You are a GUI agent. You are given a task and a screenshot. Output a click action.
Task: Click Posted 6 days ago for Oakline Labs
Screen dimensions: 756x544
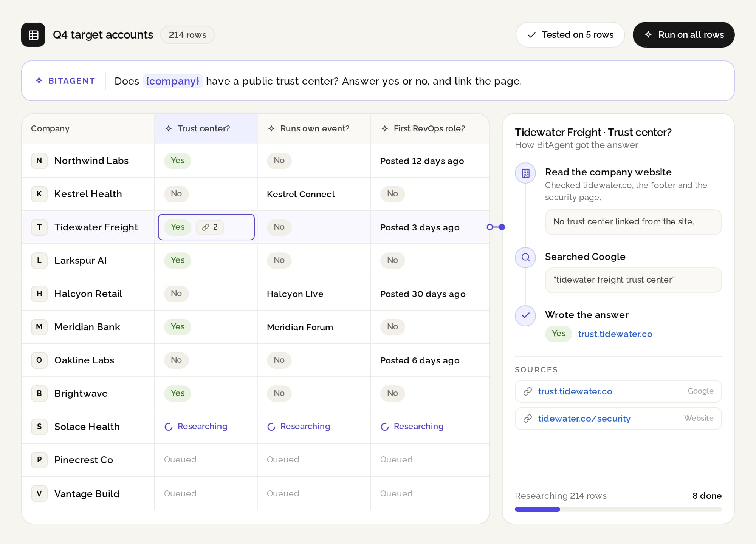click(x=420, y=360)
